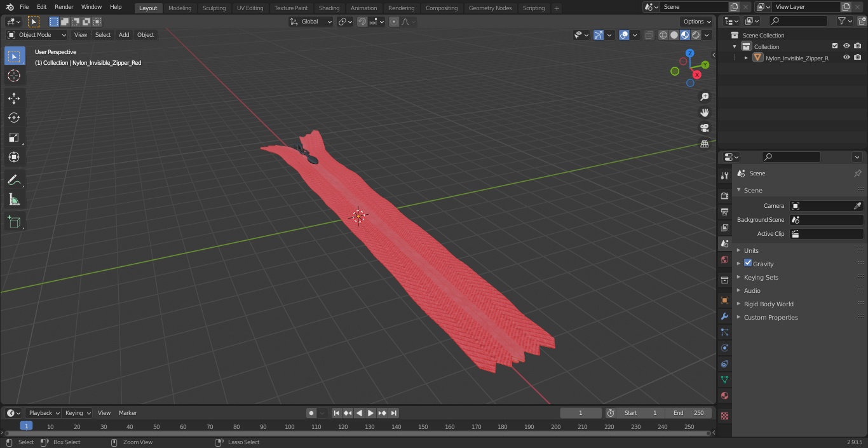Select the Select Box tool
Screen dimensions: 868x448
point(14,56)
